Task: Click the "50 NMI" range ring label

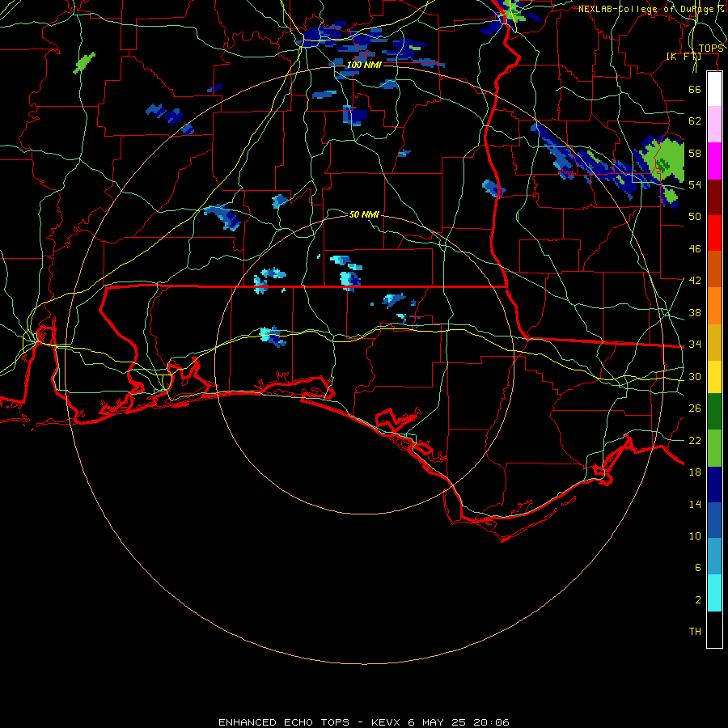Action: [x=364, y=214]
